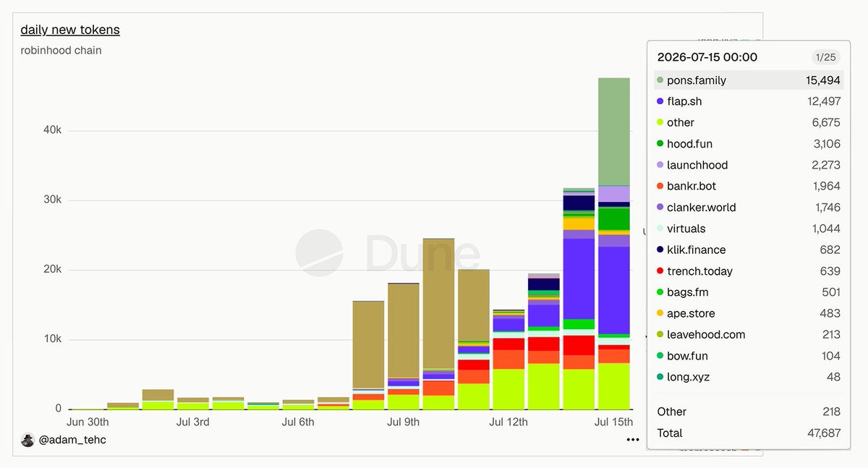Click the Jul 15th bar's pons.family segment
Viewport: 868px width, 468px height.
click(614, 132)
